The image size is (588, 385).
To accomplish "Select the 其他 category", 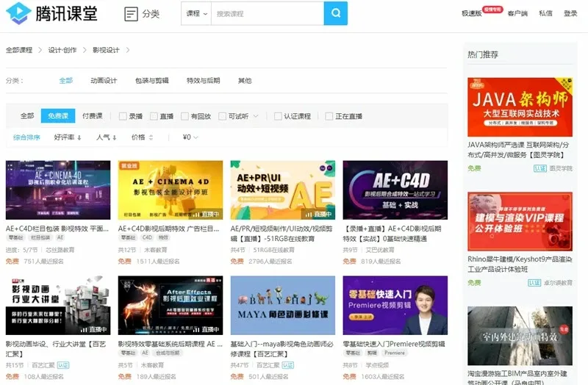I will pos(245,81).
